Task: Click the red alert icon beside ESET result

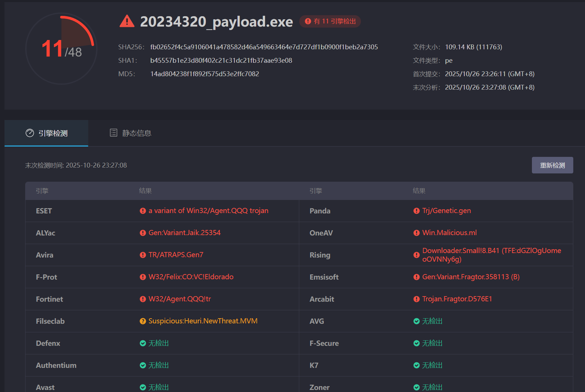Action: click(143, 211)
